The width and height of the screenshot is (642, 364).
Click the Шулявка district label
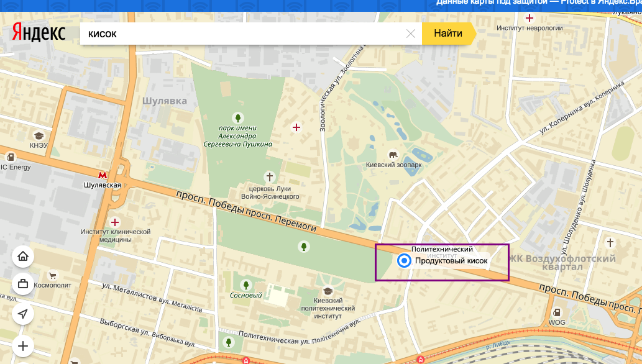point(165,101)
